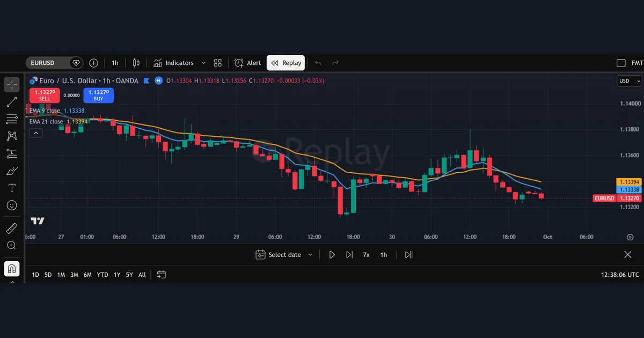Screen dimensions: 644x338
Task: Redo the last chart action
Action: 335,63
